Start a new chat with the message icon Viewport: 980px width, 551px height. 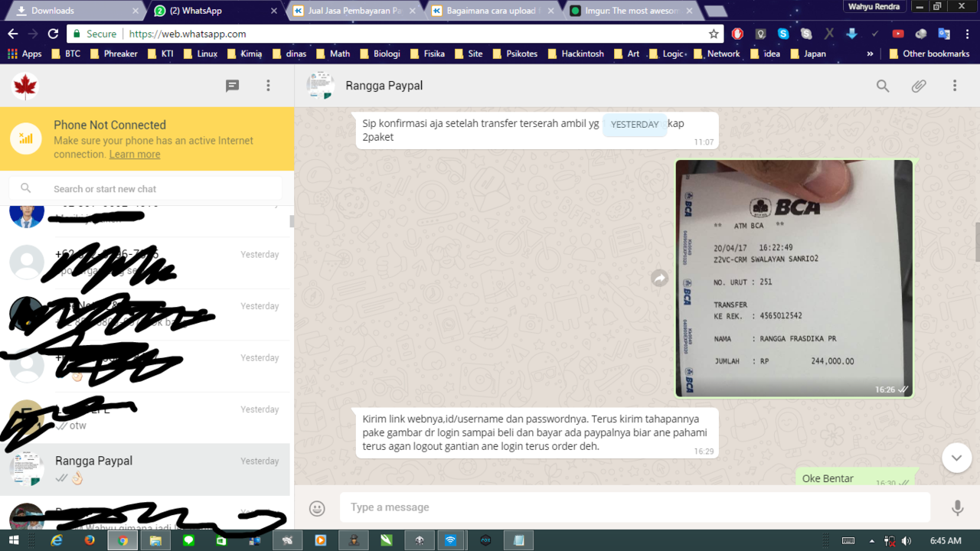[x=232, y=86]
